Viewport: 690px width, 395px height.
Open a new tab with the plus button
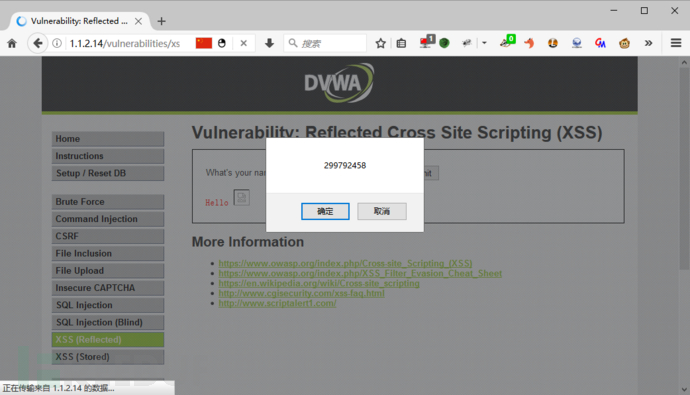(161, 21)
